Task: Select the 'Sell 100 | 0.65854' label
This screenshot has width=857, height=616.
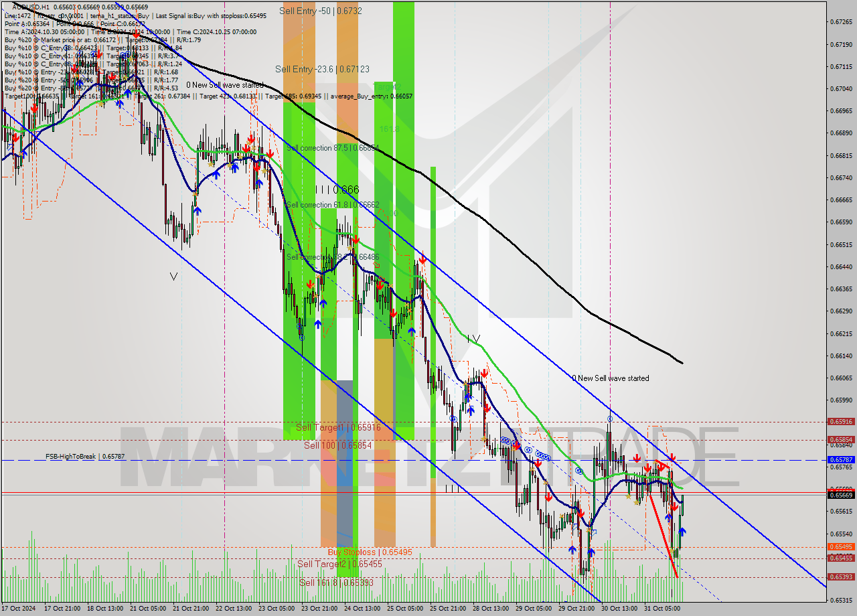Action: [339, 445]
